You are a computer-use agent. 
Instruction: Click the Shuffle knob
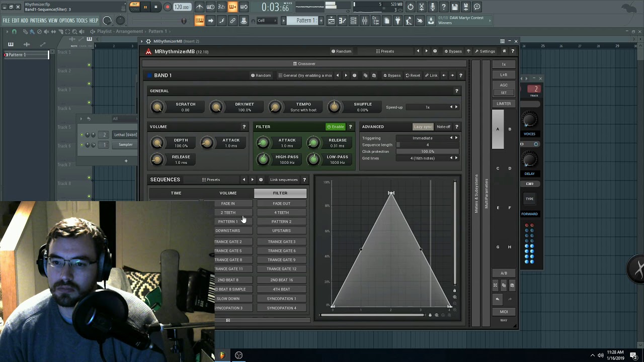click(x=334, y=107)
